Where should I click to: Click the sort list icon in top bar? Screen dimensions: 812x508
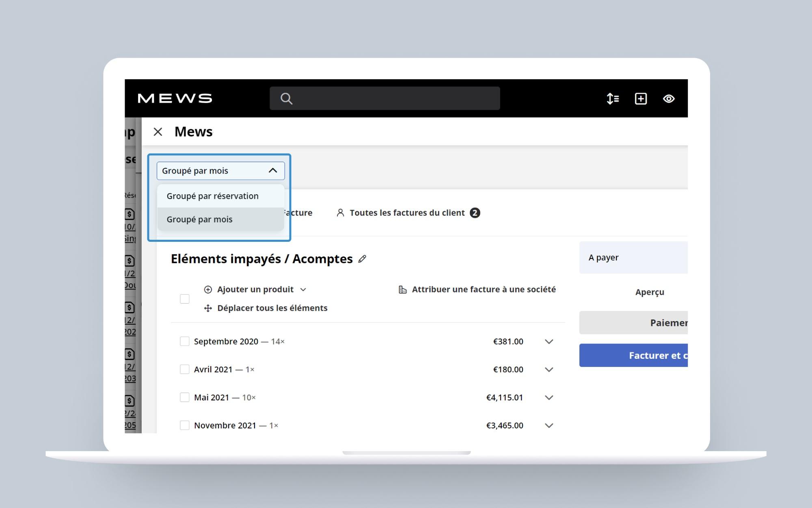point(613,99)
